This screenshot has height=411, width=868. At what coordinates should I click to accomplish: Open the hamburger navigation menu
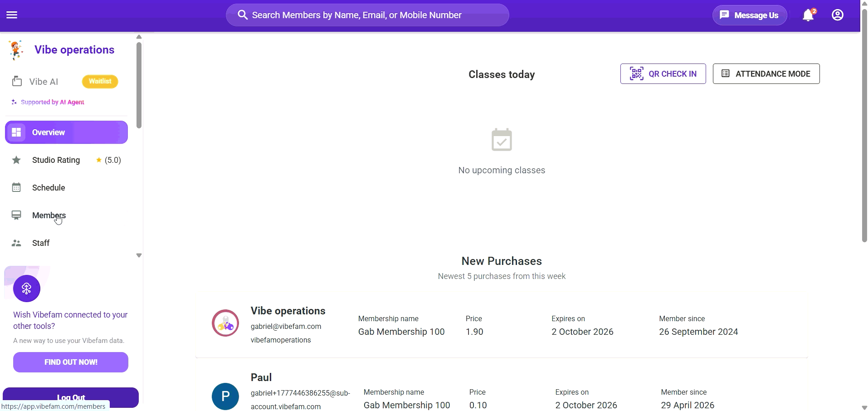click(12, 15)
